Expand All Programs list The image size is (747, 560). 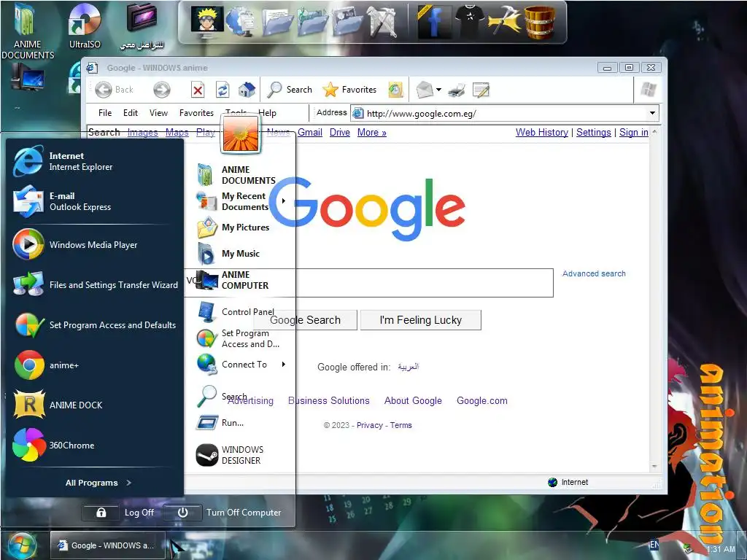(98, 483)
